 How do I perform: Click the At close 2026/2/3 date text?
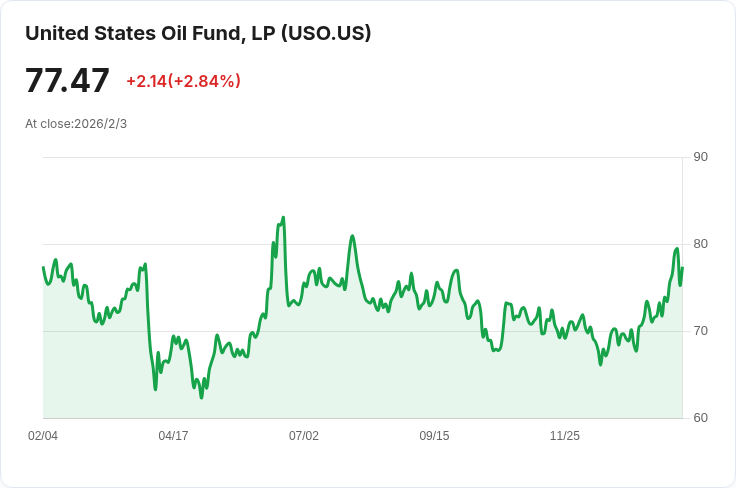pos(76,124)
